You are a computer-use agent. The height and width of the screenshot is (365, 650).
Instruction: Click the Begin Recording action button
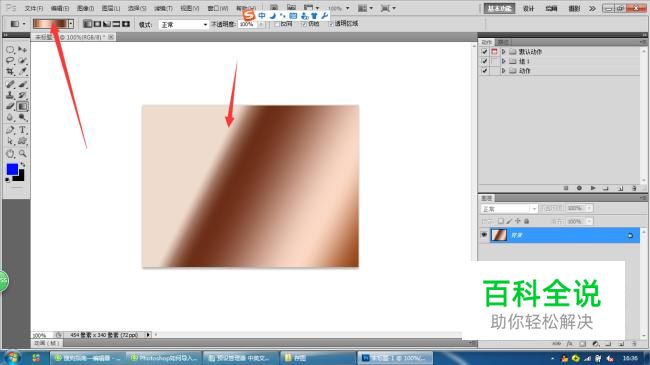pos(579,188)
